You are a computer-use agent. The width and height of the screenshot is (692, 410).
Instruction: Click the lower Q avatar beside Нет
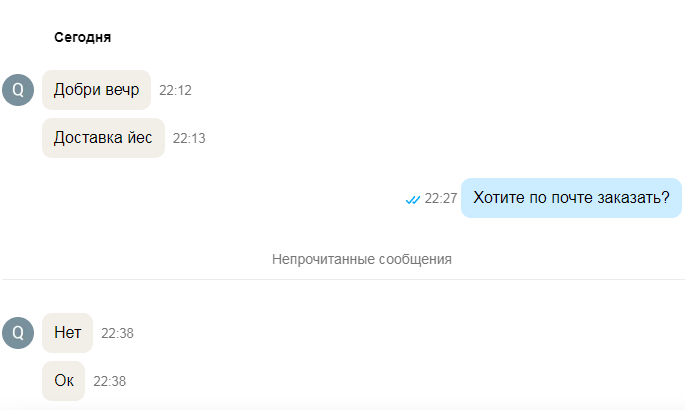[x=18, y=333]
